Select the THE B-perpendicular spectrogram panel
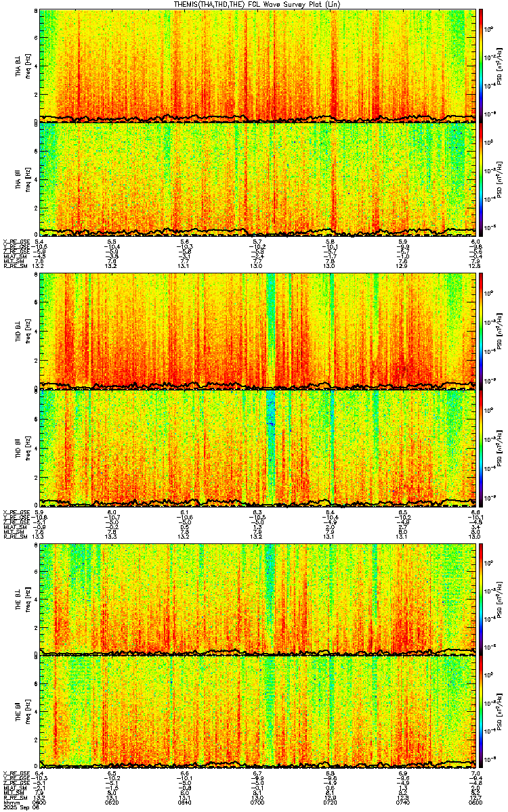Viewport: 508px width, 812px height. point(257,598)
